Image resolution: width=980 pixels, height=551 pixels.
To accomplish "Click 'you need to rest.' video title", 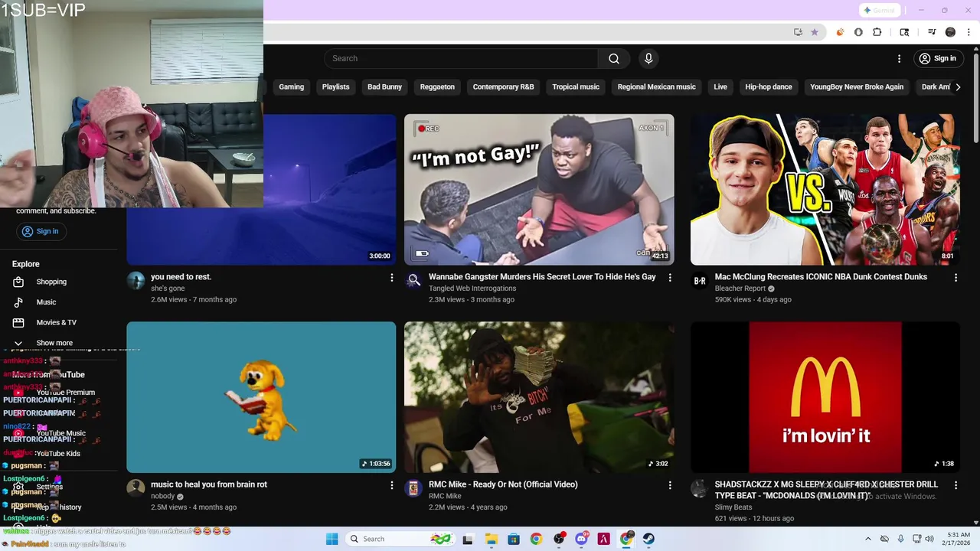I will coord(181,277).
